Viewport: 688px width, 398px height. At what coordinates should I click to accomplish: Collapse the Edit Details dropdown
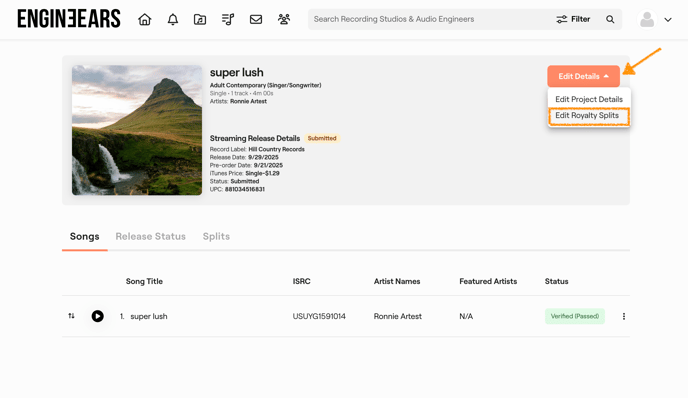(x=583, y=76)
